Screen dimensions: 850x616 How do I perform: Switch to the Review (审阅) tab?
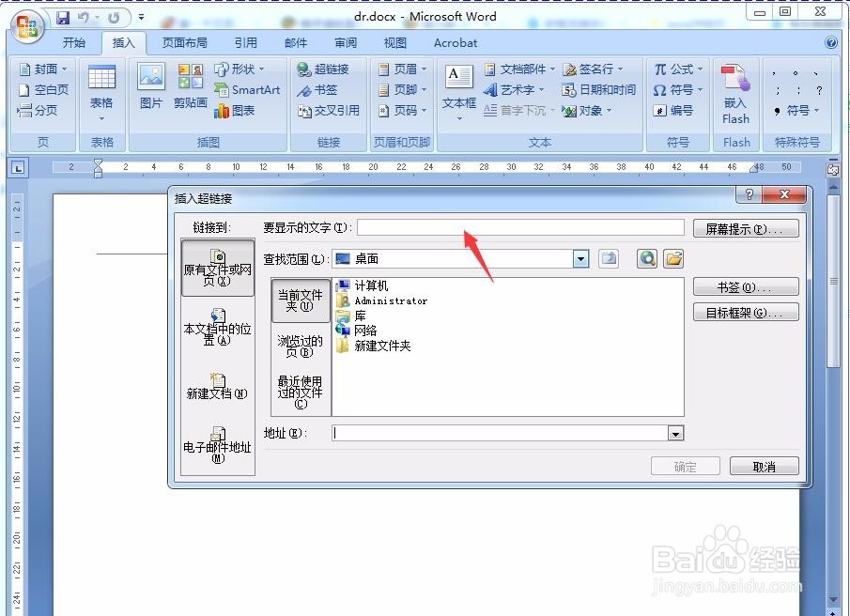(x=346, y=43)
